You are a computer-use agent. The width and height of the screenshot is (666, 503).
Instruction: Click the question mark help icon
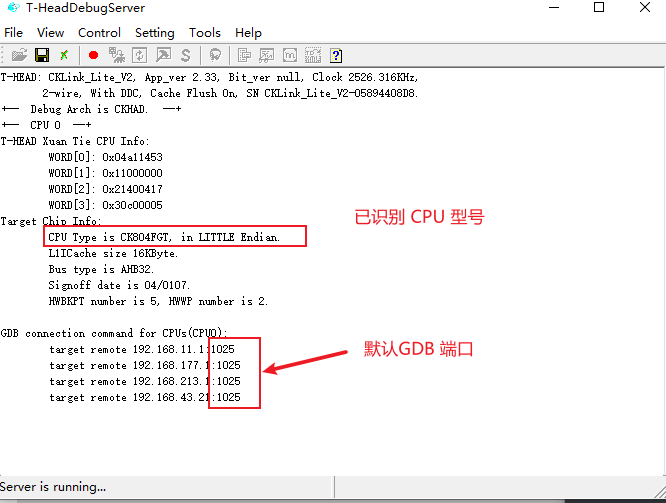point(336,55)
